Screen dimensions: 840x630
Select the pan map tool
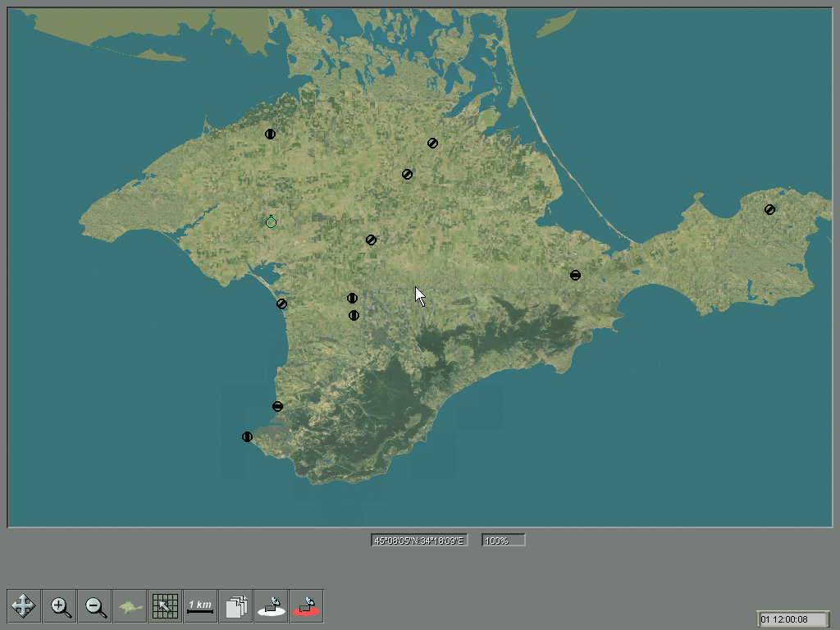pyautogui.click(x=24, y=606)
